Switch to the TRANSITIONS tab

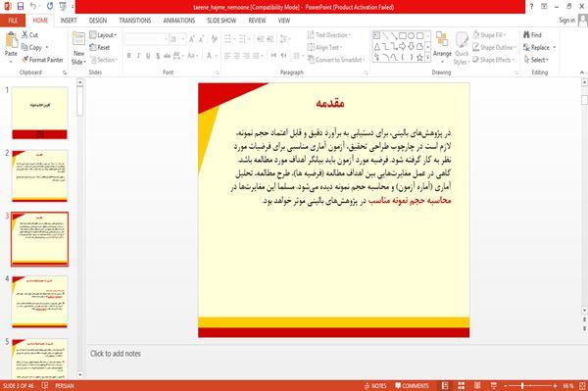(135, 21)
